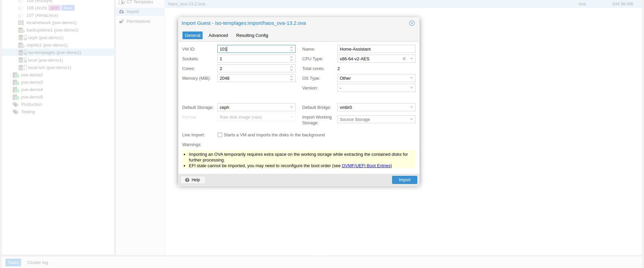Click the arch tag label
The width and height of the screenshot is (644, 268).
55,8
